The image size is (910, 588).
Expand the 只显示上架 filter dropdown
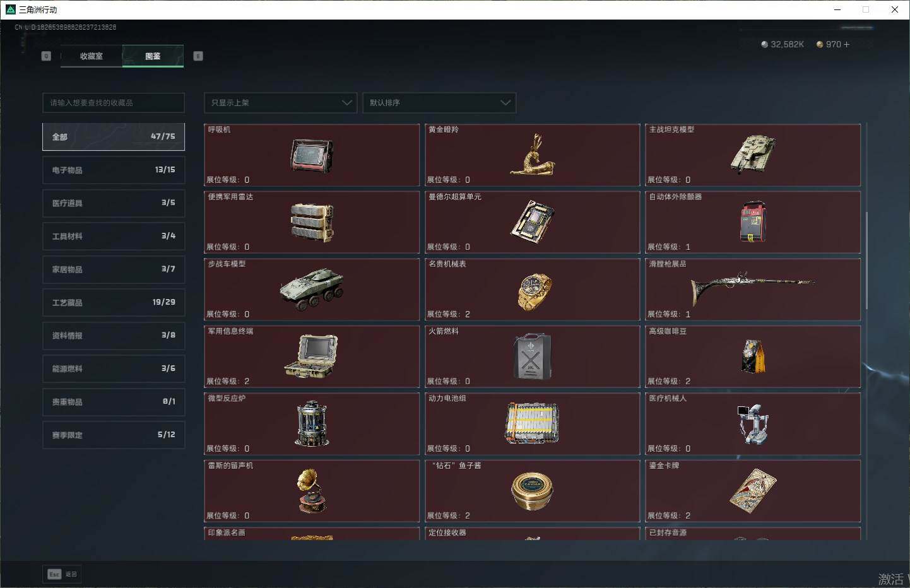coord(280,103)
